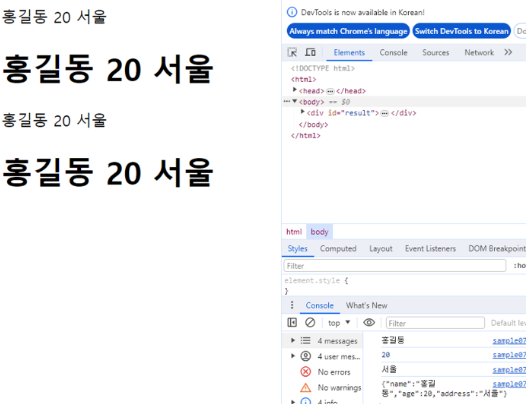The width and height of the screenshot is (526, 404).
Task: Collapse the body element node
Action: (295, 101)
